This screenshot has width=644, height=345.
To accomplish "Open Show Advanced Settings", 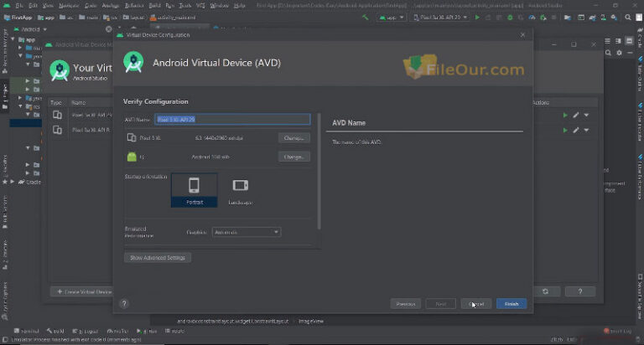I will 158,258.
